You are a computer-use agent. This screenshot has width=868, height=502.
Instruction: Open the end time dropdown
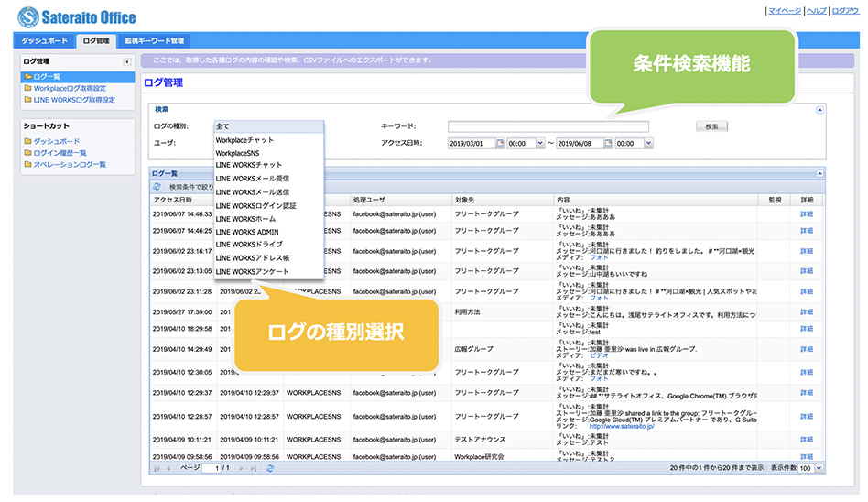click(x=648, y=143)
